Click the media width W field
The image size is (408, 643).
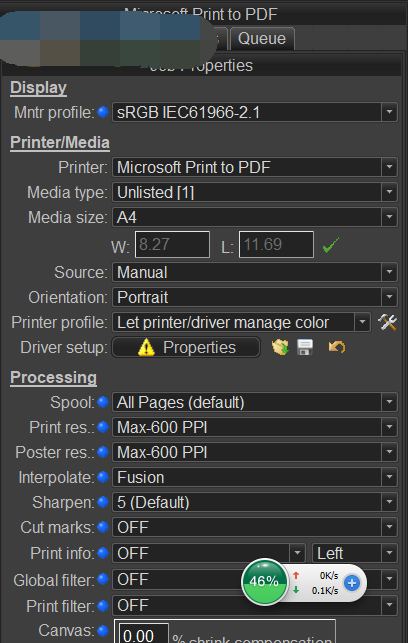pos(173,245)
